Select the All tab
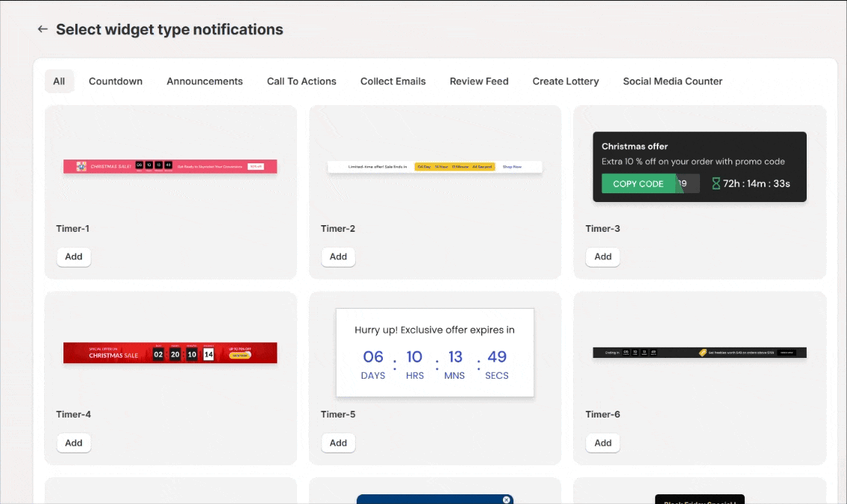 click(59, 81)
